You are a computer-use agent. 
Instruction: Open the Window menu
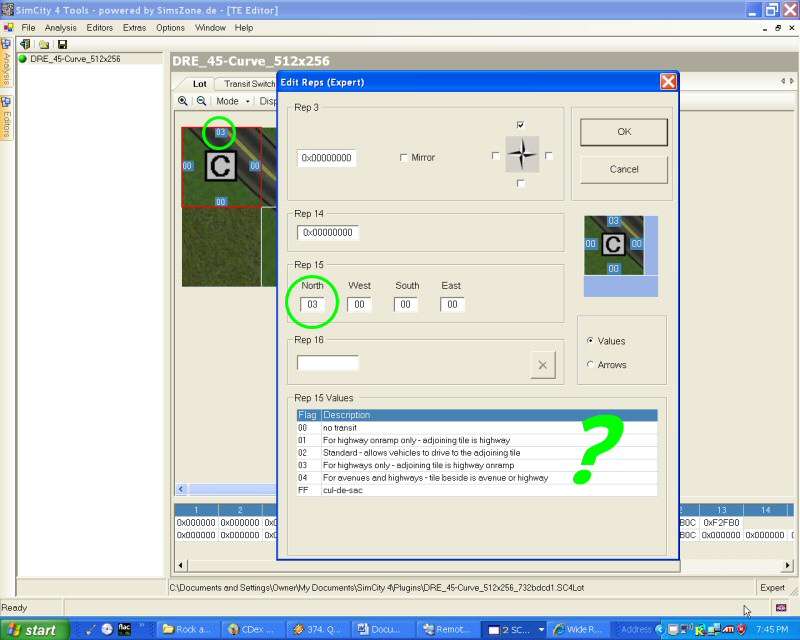(x=210, y=28)
